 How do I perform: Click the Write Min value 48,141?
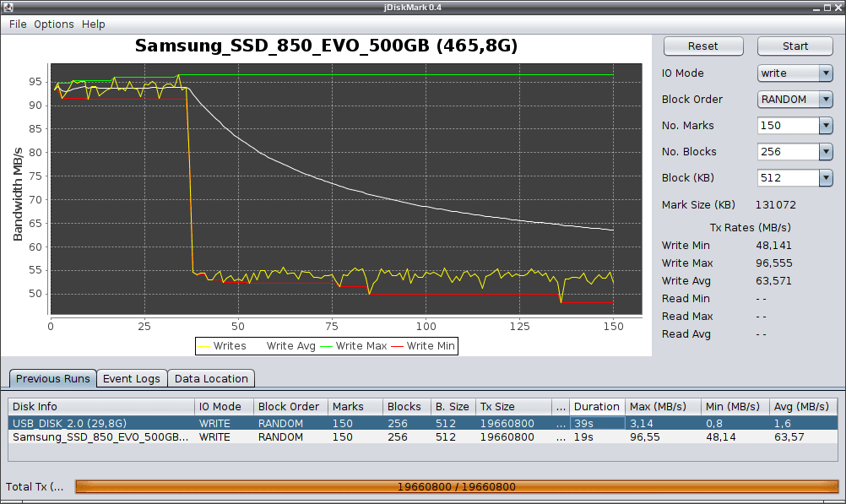click(x=773, y=246)
